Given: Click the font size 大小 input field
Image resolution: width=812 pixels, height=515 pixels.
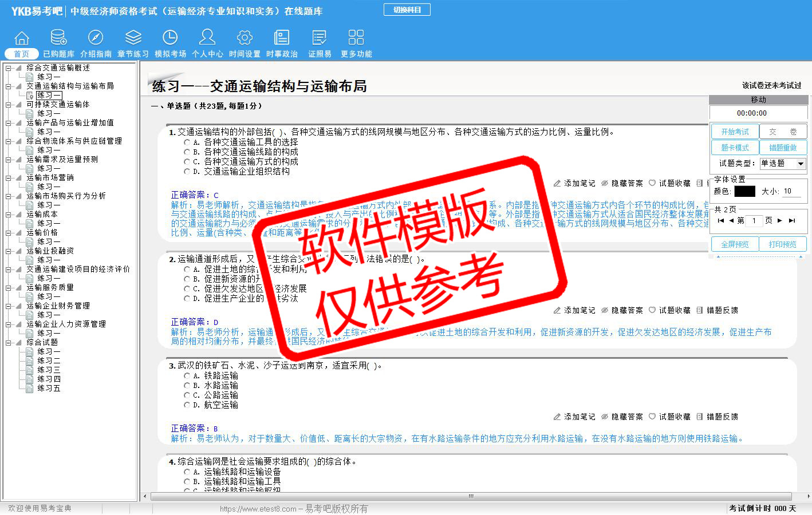Looking at the screenshot, I should (791, 191).
